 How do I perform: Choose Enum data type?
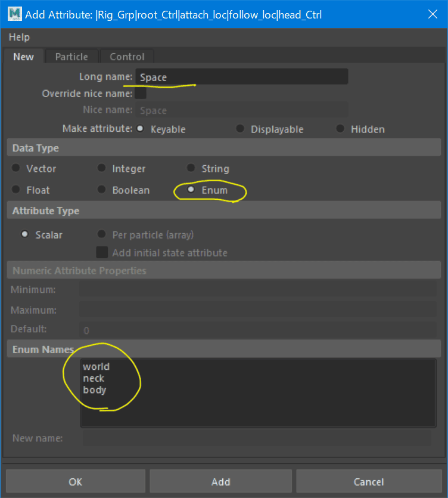(191, 190)
